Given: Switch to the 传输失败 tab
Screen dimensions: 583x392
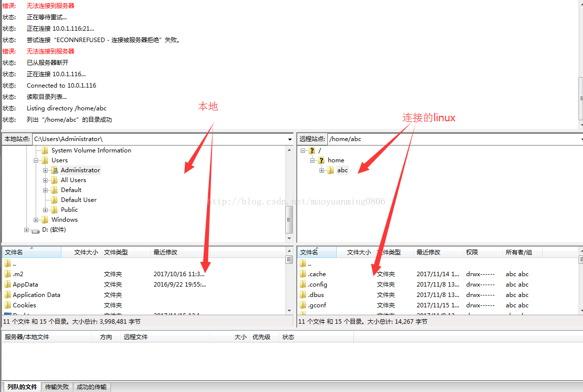Looking at the screenshot, I should [x=57, y=387].
